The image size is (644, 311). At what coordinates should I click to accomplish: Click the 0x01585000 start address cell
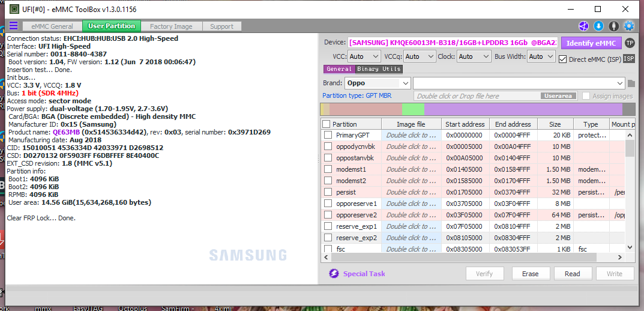(465, 181)
